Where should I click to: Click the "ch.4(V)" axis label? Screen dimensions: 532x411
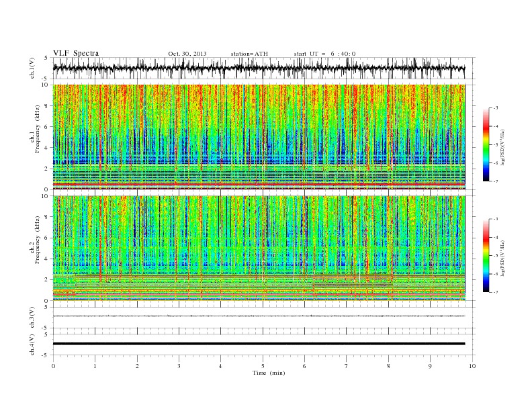pyautogui.click(x=32, y=345)
